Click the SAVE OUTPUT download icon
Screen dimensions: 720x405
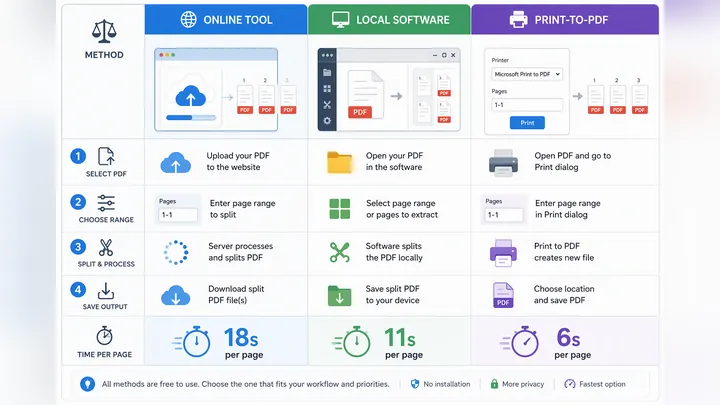(106, 291)
